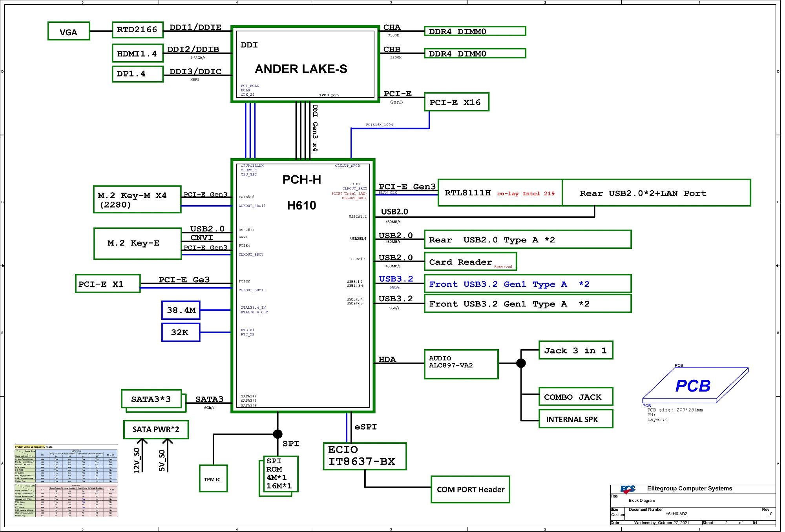Screen dimensions: 785x532
Task: Select the RTD2166 block
Action: [137, 30]
